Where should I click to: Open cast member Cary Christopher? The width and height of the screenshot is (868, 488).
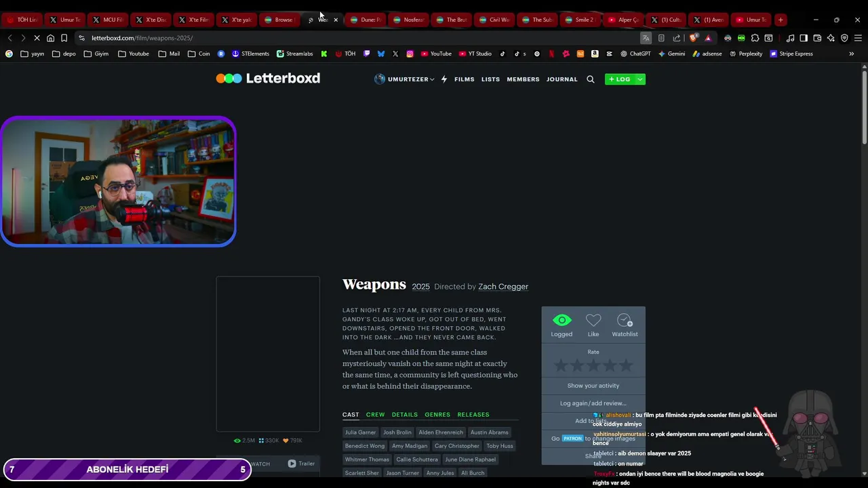(x=457, y=446)
